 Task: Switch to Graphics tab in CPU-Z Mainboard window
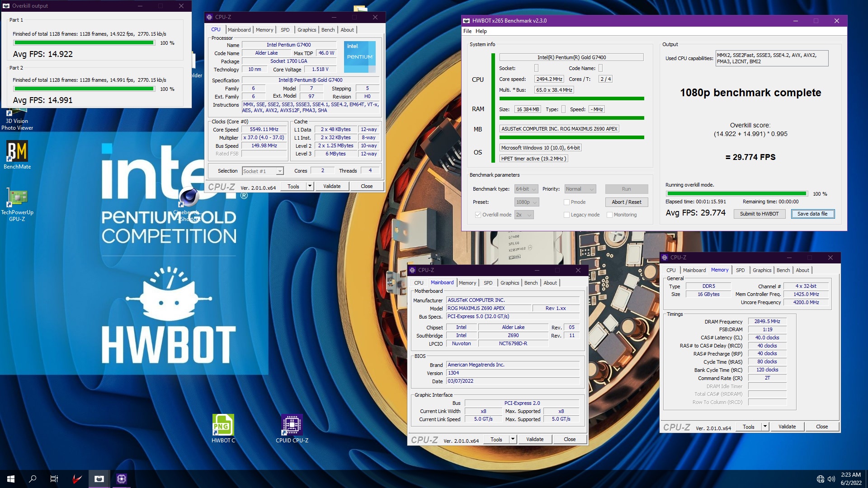tap(509, 283)
